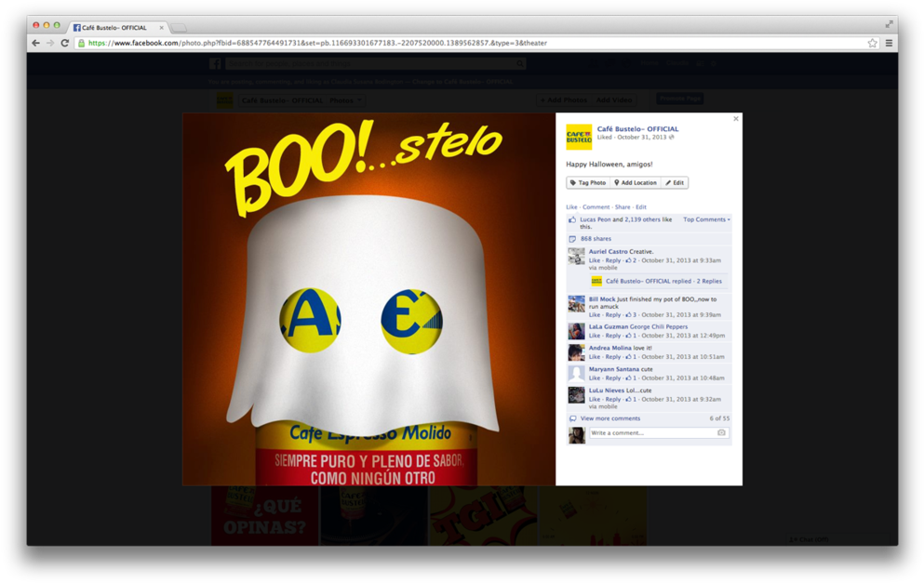Like the photo via the Like link

point(571,207)
